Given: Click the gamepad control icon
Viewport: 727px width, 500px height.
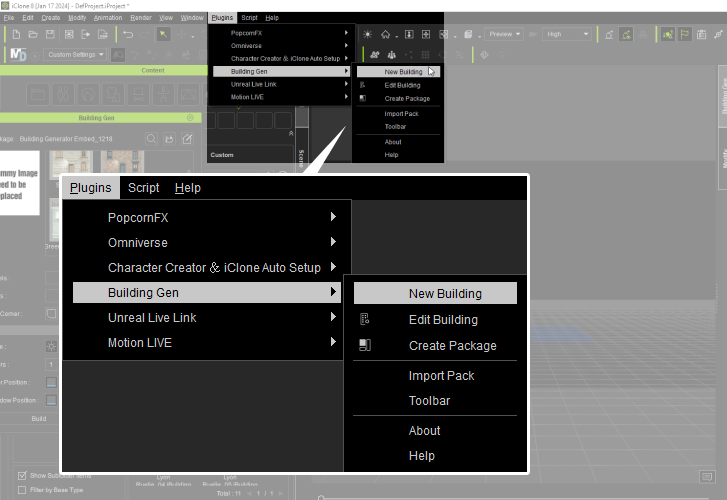Looking at the screenshot, I should pos(118,55).
